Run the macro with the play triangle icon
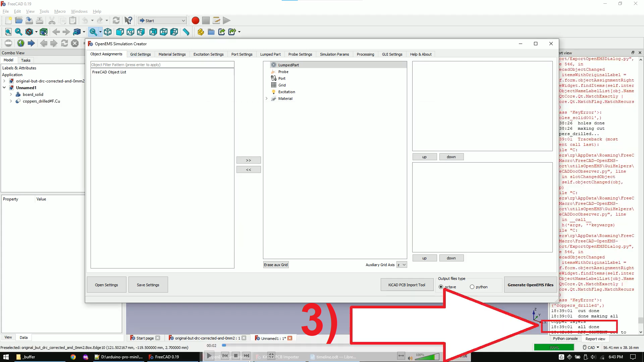 (x=227, y=20)
